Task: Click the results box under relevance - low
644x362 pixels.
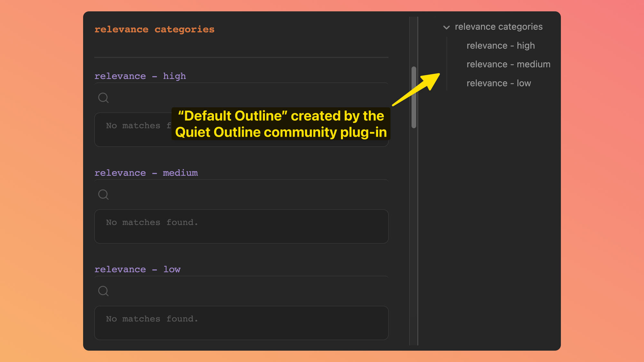Action: 241,323
